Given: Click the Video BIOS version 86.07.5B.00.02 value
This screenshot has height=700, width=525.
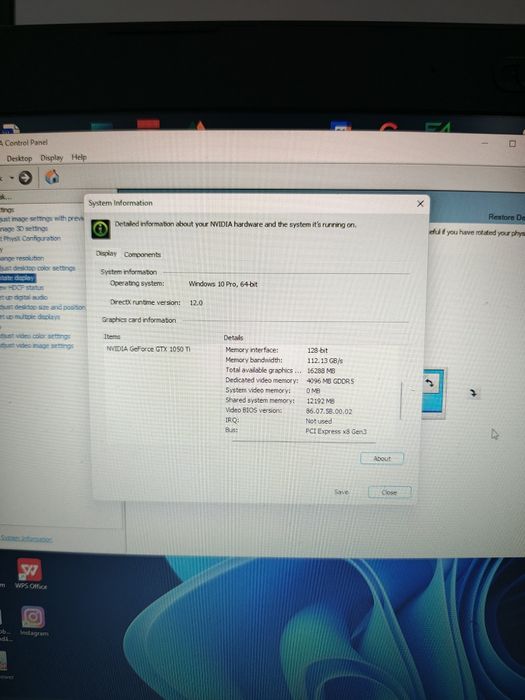Looking at the screenshot, I should point(329,412).
